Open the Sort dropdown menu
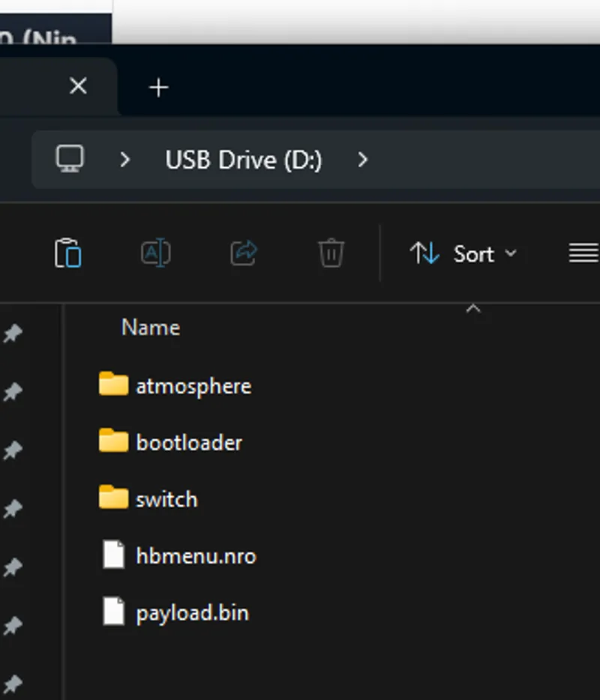600x700 pixels. pos(463,254)
